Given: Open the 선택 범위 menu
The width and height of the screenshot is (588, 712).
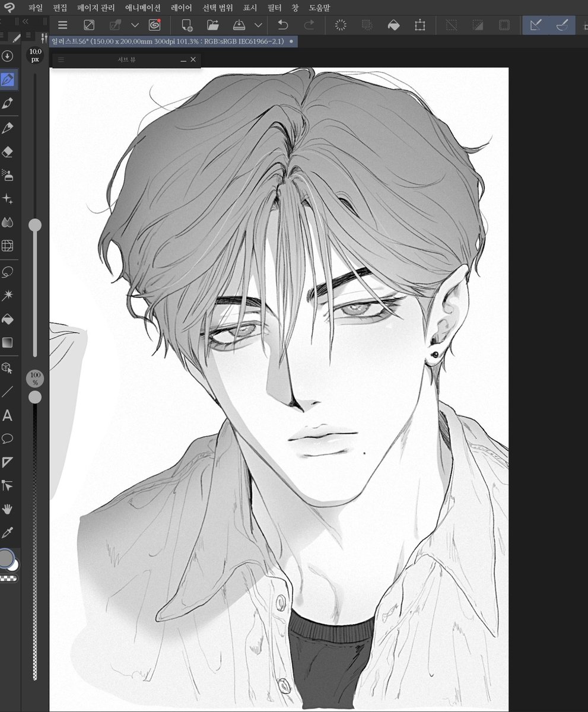Looking at the screenshot, I should click(218, 8).
